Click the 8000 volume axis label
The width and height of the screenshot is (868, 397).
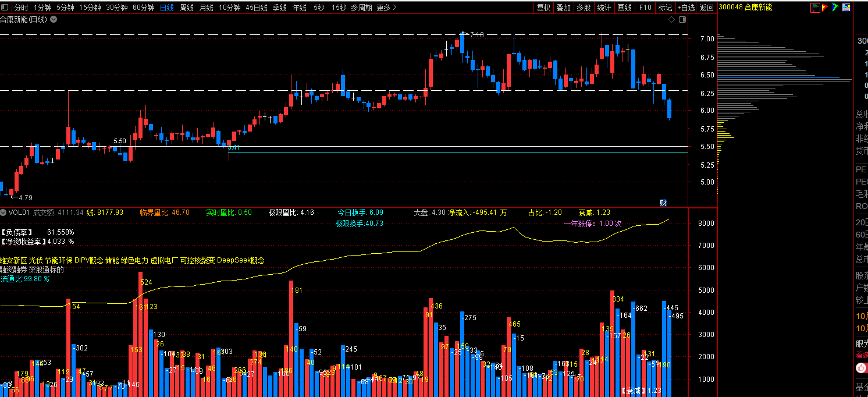click(x=706, y=224)
